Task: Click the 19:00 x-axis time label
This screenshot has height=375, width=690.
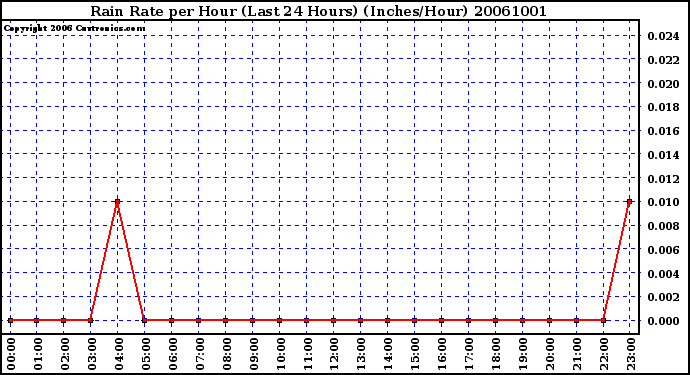Action: click(523, 354)
